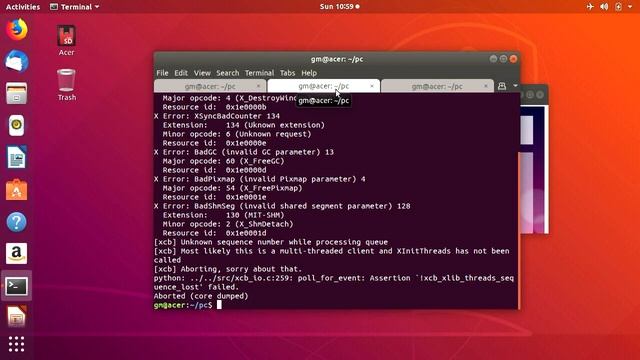Open the Terminal menu in menu bar
Image resolution: width=640 pixels, height=360 pixels.
click(x=259, y=73)
